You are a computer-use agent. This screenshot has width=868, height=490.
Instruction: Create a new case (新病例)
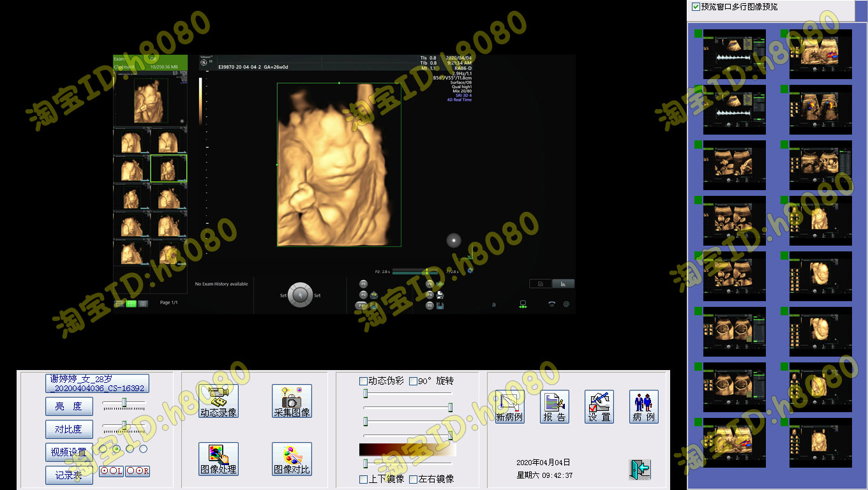509,407
